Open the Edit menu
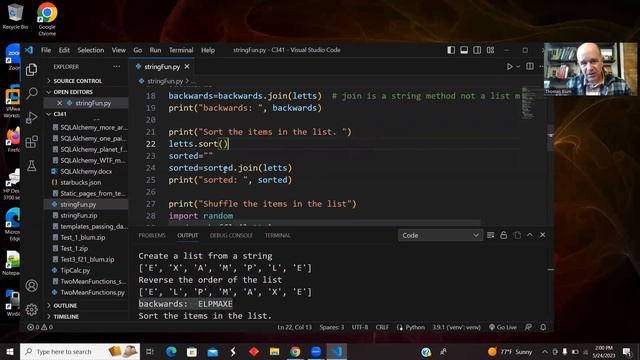 64,50
